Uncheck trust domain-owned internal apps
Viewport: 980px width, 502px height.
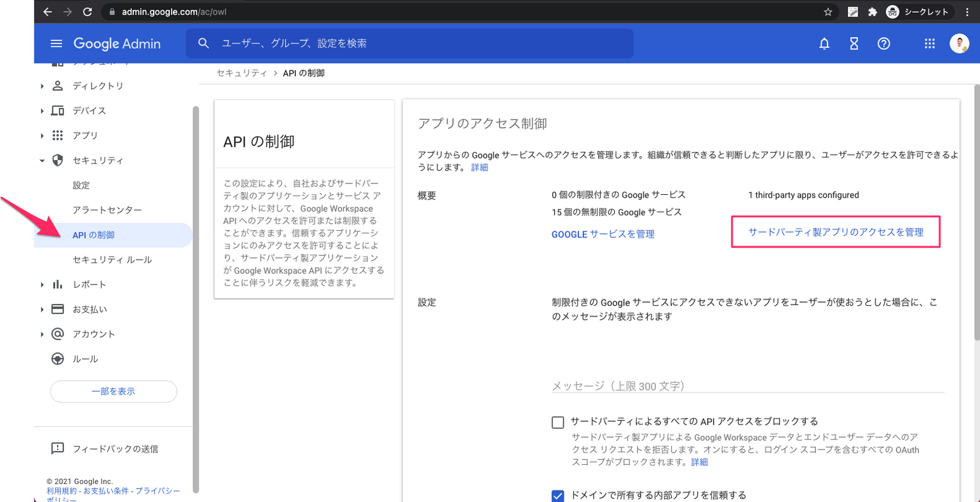558,495
